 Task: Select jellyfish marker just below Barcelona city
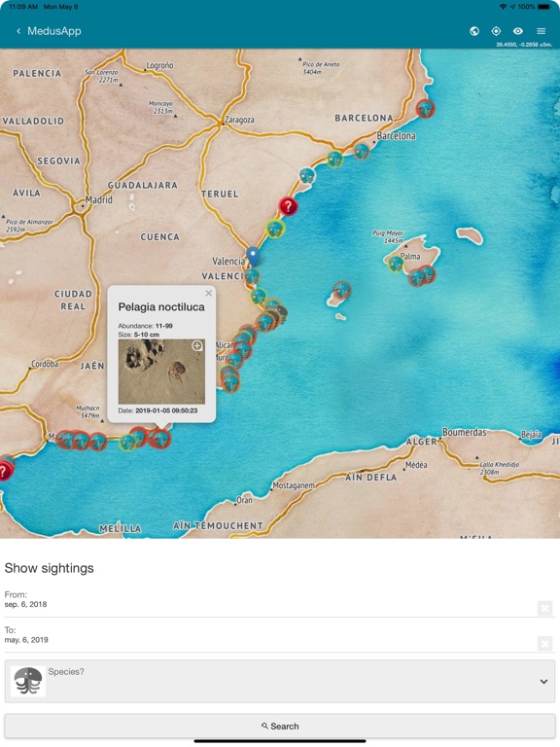[362, 151]
